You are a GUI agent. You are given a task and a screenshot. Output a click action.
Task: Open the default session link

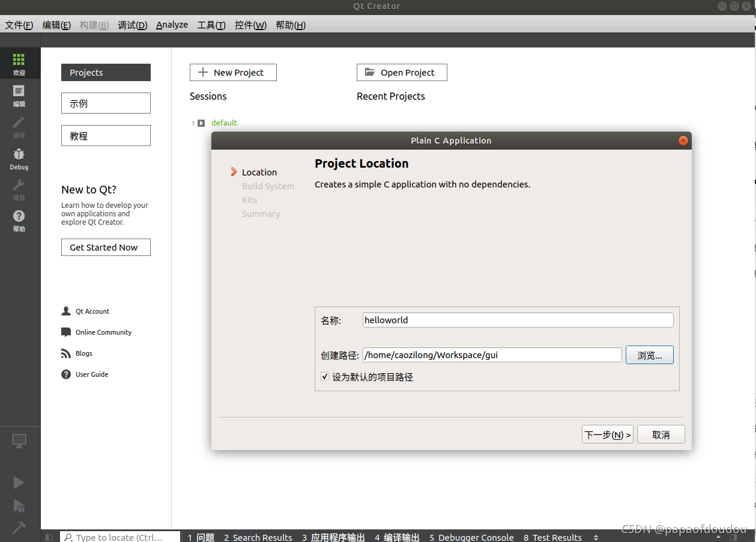pos(224,123)
